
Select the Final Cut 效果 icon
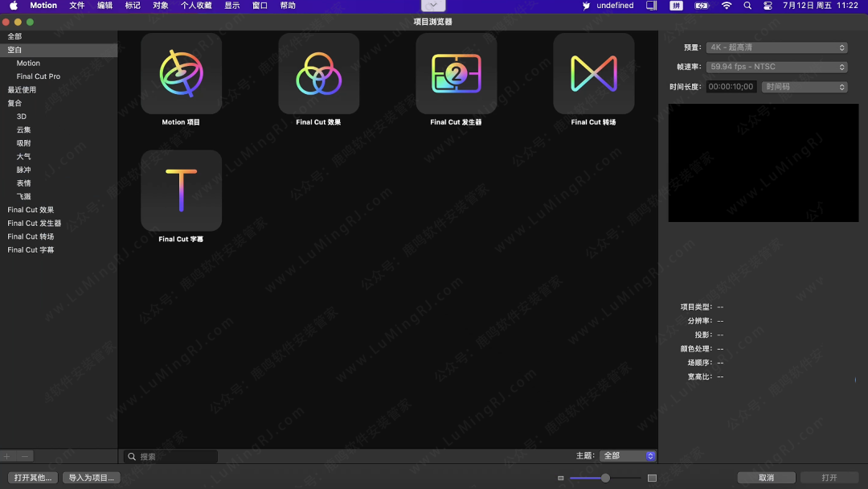[318, 74]
